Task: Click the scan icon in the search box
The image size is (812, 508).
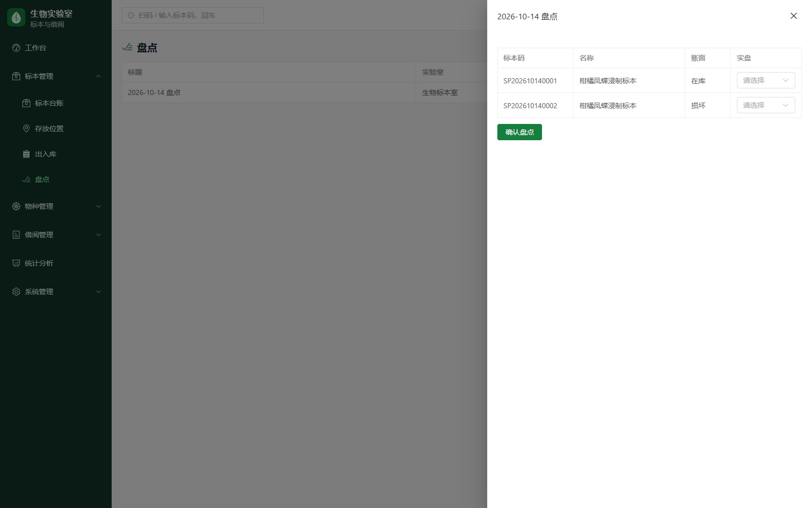Action: (131, 15)
